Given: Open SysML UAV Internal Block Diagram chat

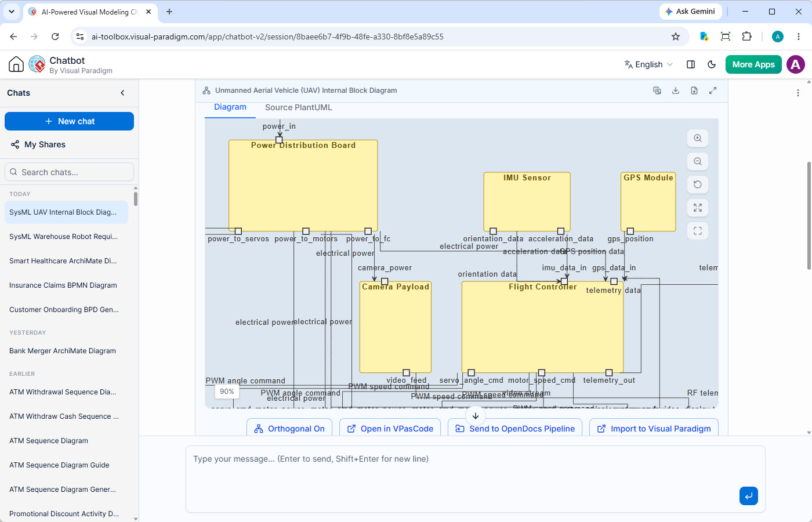Looking at the screenshot, I should click(x=66, y=212).
